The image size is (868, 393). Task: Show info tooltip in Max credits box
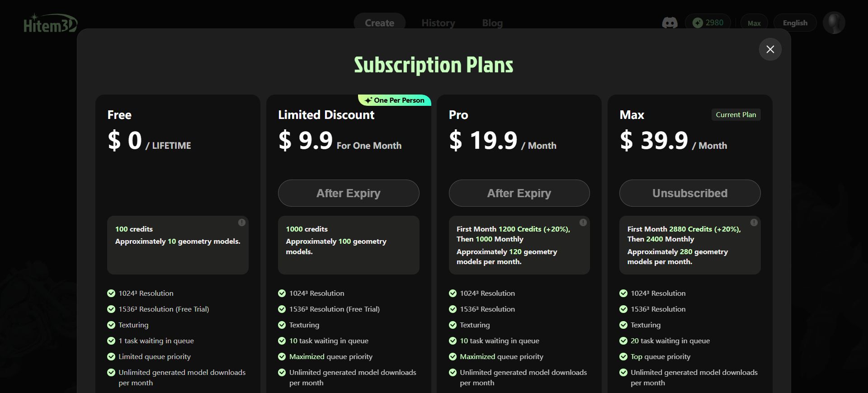[x=754, y=223]
